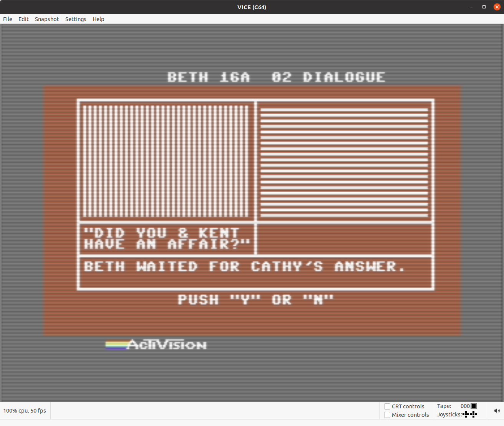Click the tape counter 000
This screenshot has width=504, height=426.
[465, 406]
